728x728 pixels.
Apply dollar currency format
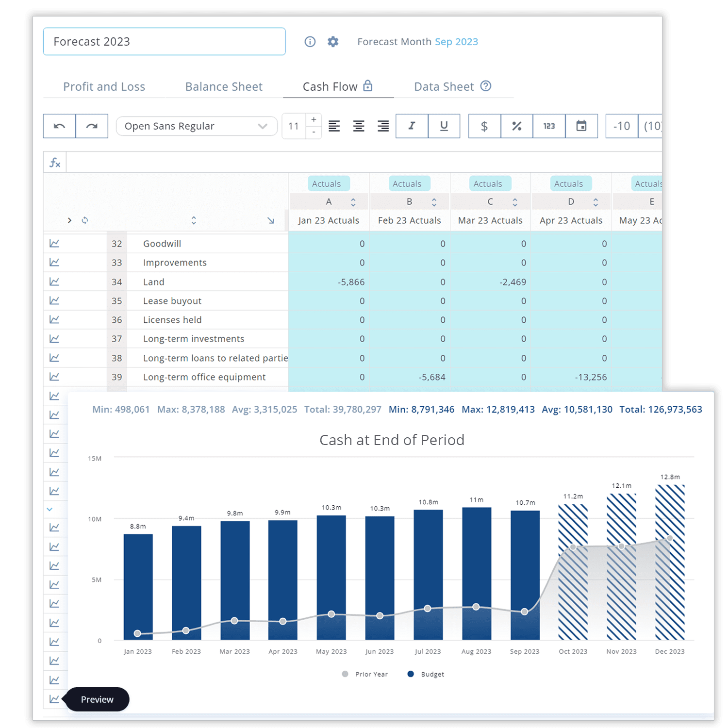pos(484,126)
